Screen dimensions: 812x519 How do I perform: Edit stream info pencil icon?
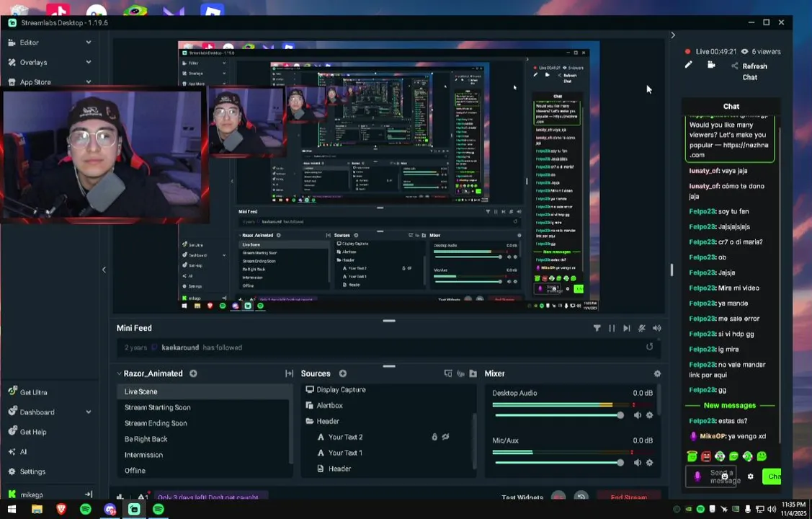click(688, 65)
